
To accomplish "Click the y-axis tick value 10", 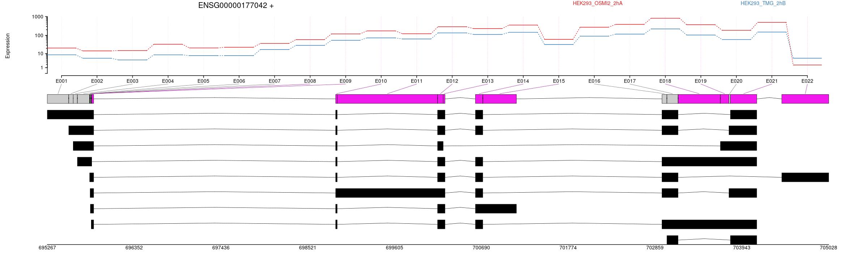I will 40,53.
